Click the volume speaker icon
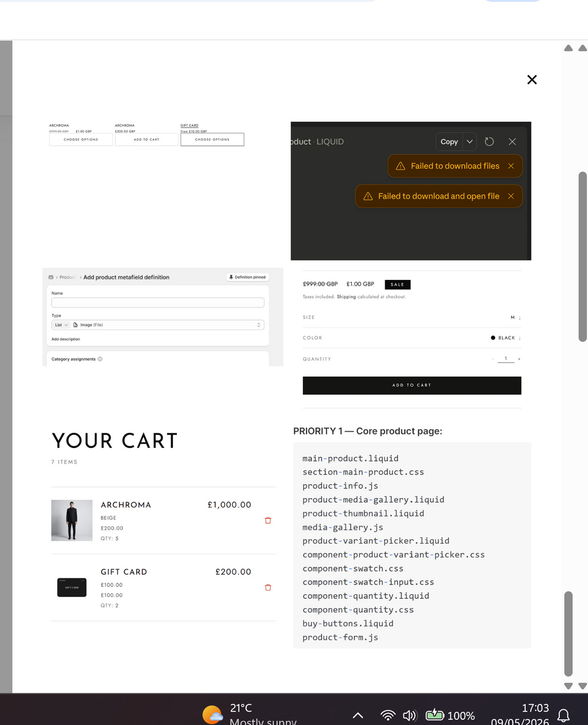Image resolution: width=588 pixels, height=725 pixels. pos(410,716)
